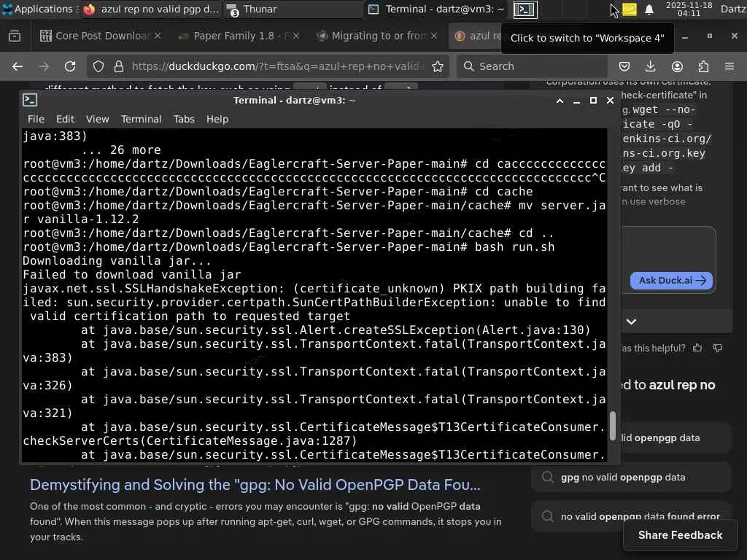Reload the page in Firefox
The image size is (747, 560).
pos(70,66)
